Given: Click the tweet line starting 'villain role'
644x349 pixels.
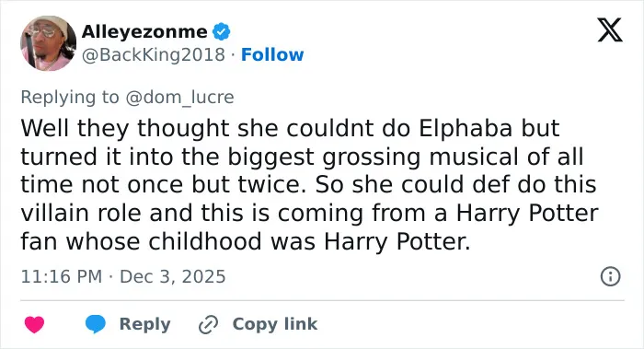Looking at the screenshot, I should point(309,213).
